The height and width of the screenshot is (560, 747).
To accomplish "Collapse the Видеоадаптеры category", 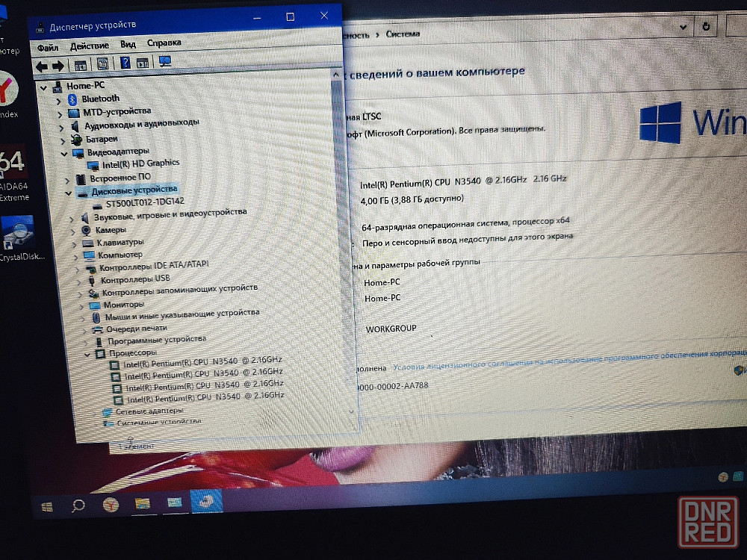I will pos(64,154).
